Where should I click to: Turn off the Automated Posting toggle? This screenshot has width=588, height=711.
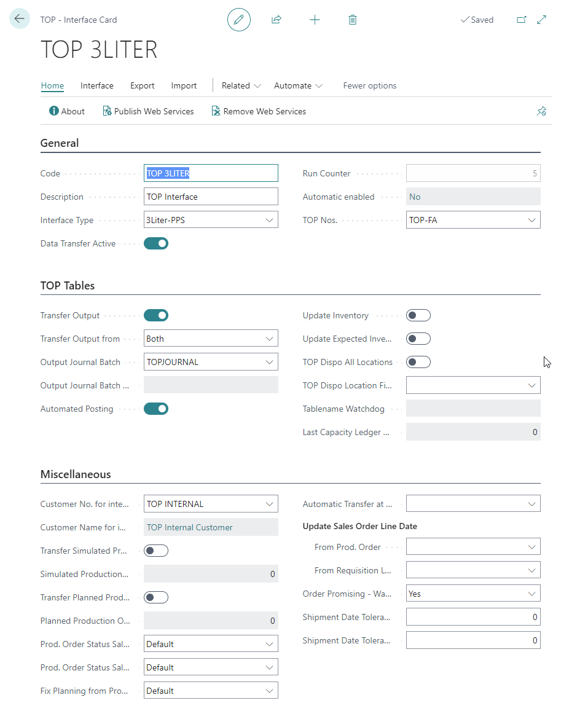(x=156, y=409)
